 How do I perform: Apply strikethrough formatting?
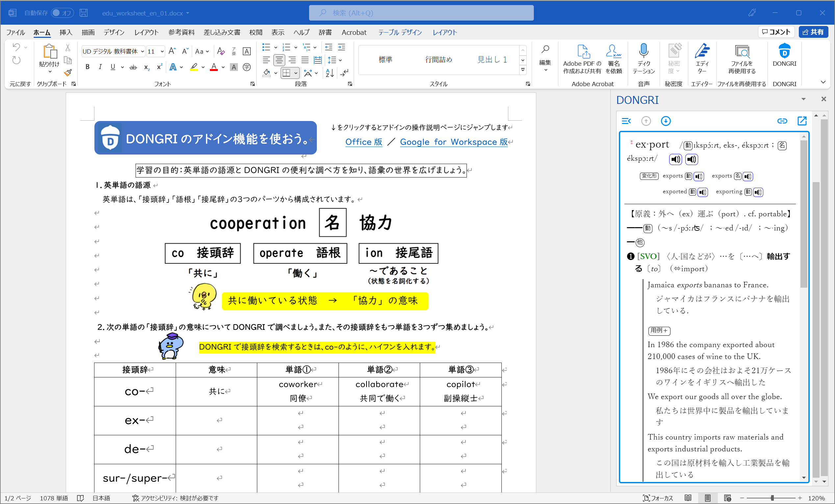133,67
